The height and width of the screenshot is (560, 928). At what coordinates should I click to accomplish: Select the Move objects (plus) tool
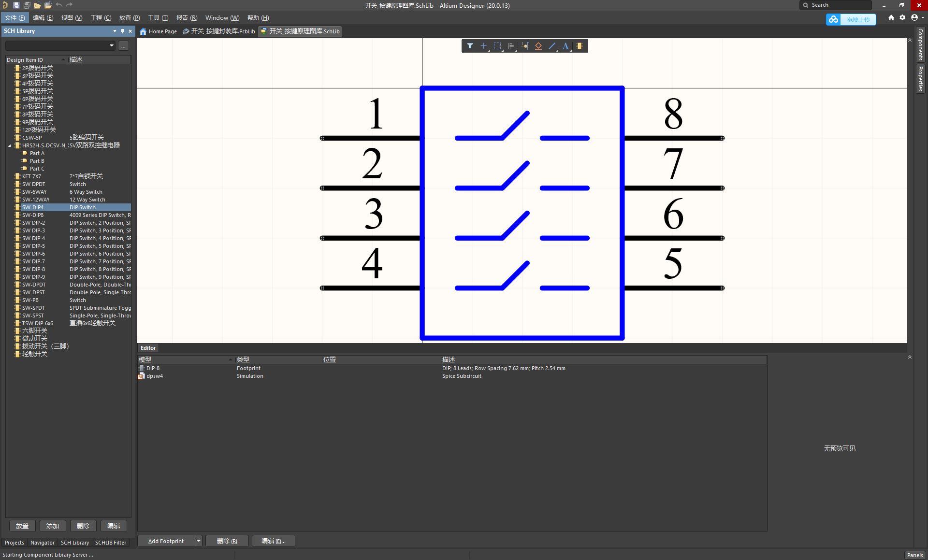(483, 46)
